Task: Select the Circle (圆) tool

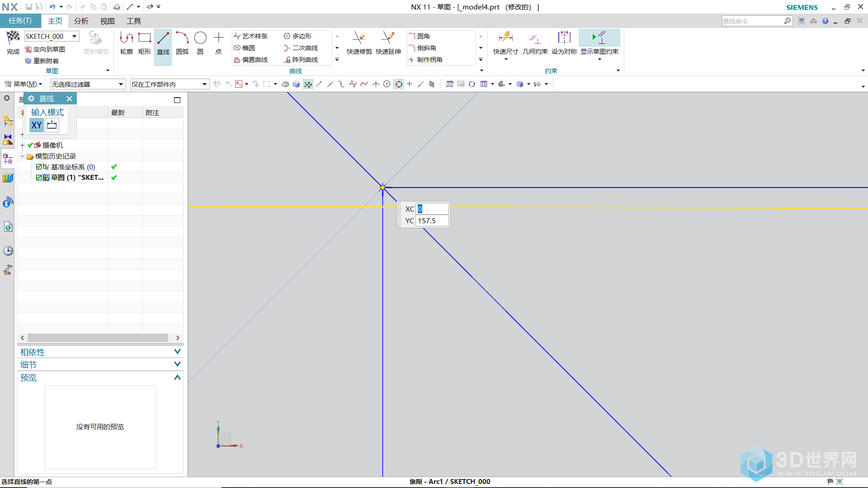Action: click(200, 43)
